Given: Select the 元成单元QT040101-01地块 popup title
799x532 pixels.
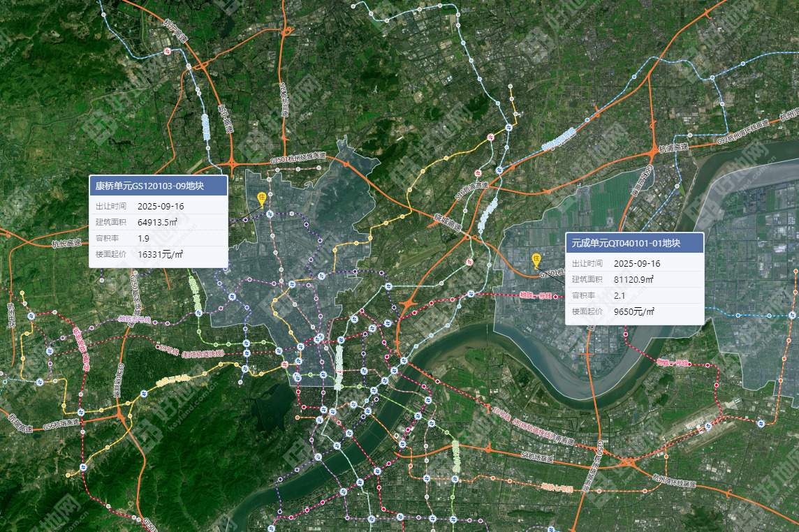Looking at the screenshot, I should (x=626, y=243).
